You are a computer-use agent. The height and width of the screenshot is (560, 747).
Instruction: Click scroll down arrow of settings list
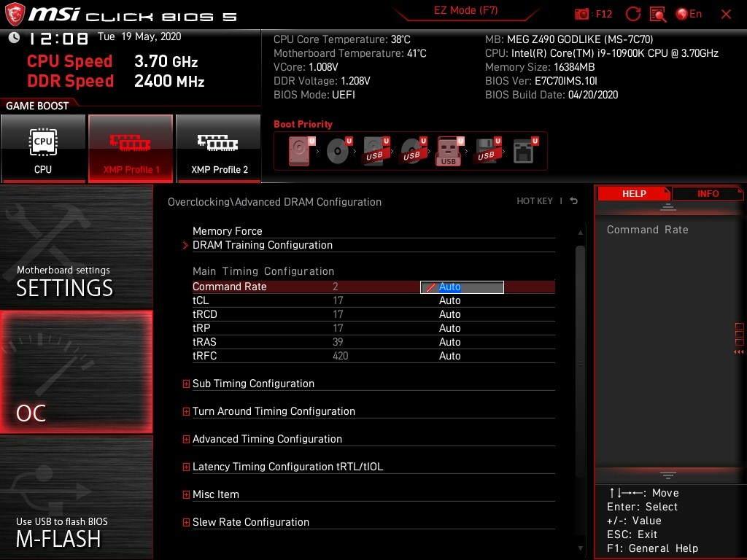[x=580, y=548]
